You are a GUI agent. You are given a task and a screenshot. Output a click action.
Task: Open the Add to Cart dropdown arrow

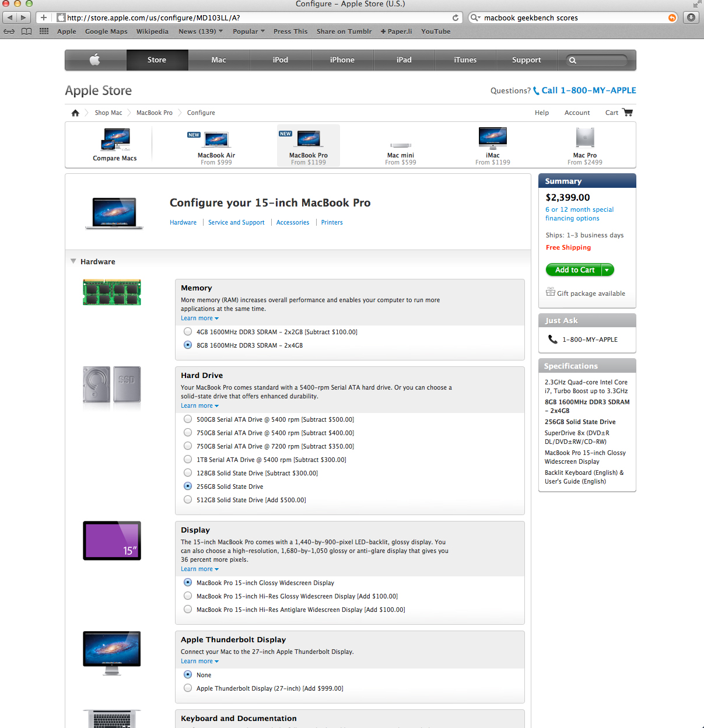(607, 270)
